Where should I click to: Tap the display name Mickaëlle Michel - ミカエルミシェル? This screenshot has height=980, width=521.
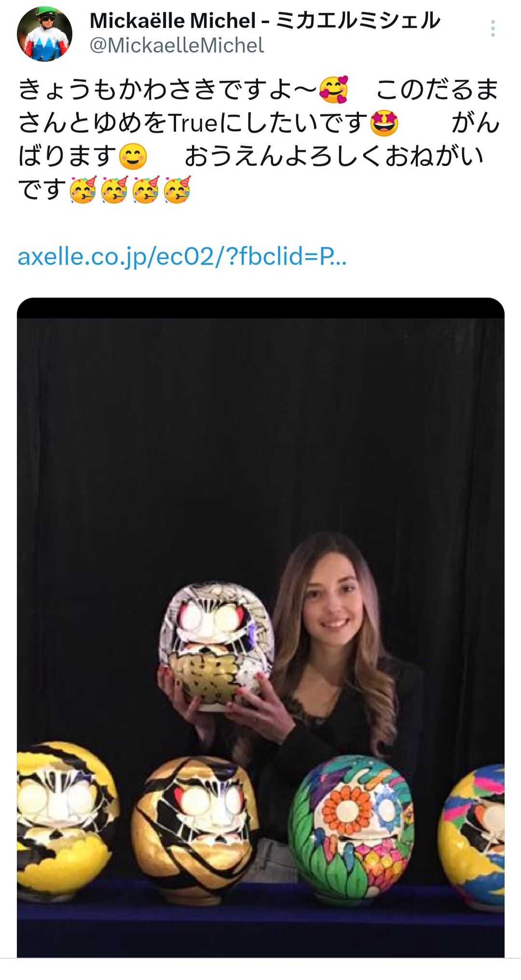(x=265, y=21)
